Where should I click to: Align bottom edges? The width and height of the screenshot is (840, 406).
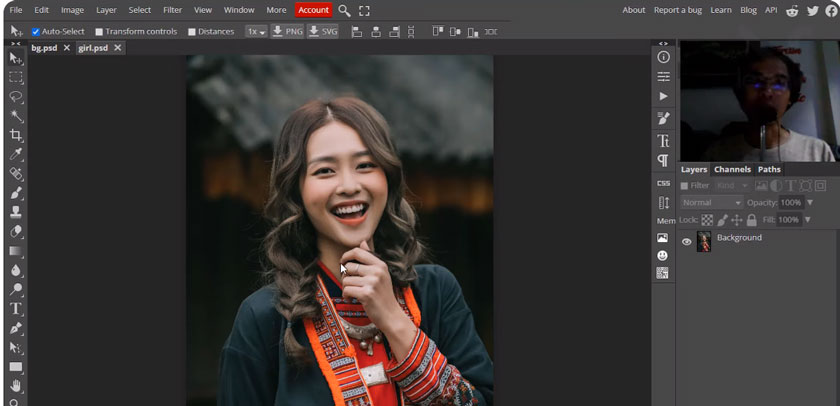[472, 32]
